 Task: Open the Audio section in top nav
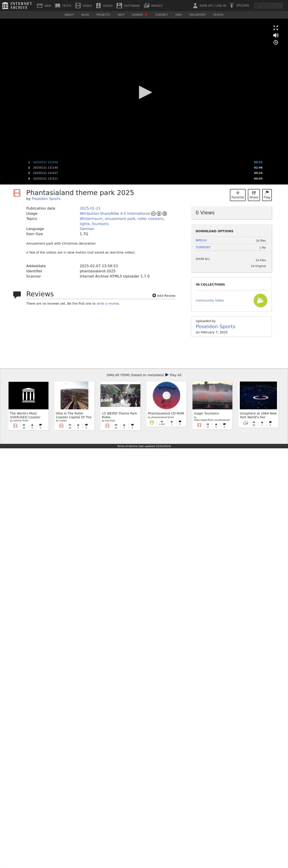(x=104, y=5)
